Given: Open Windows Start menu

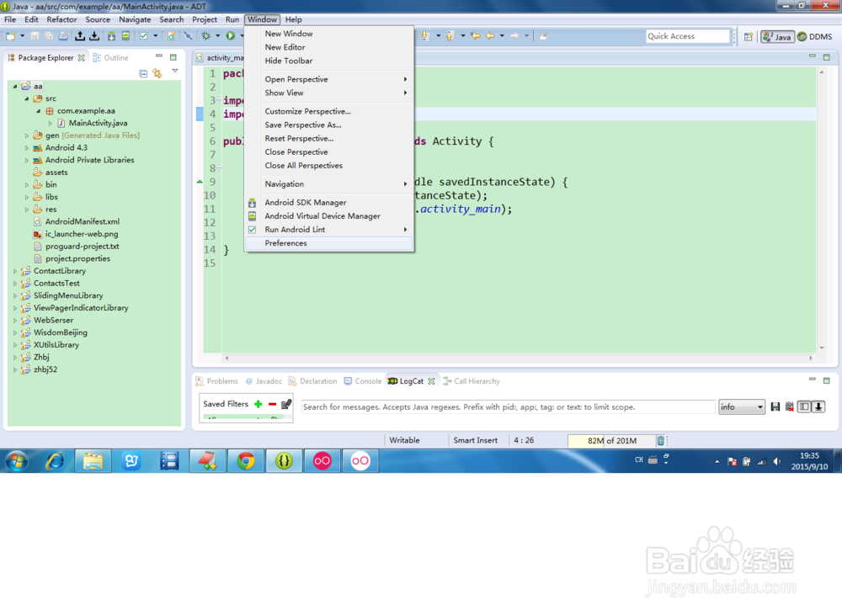Looking at the screenshot, I should (x=17, y=461).
